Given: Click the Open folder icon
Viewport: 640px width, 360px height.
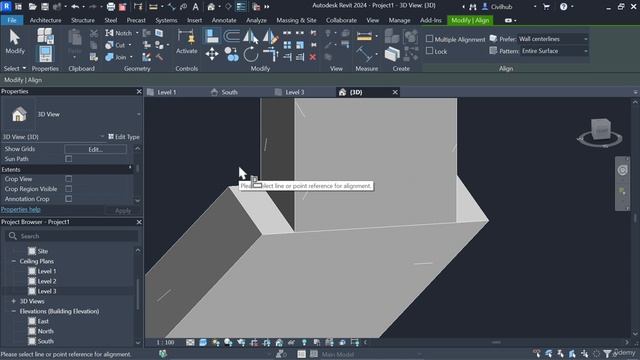Looking at the screenshot, I should point(33,7).
